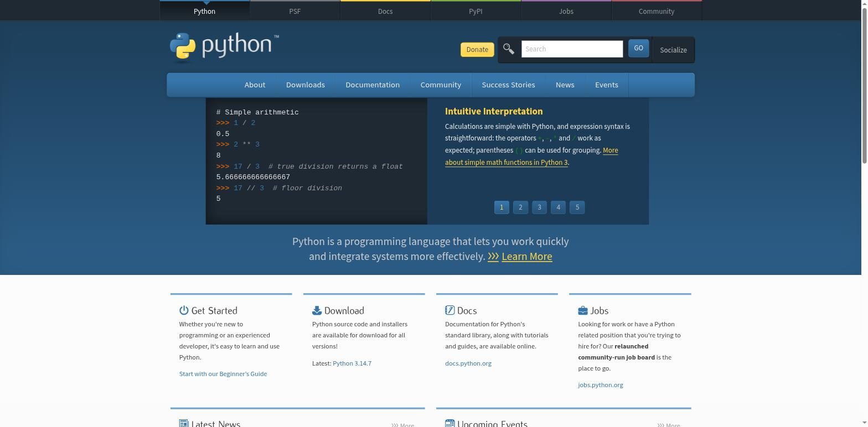868x427 pixels.
Task: Click the Jobs briefcase icon
Action: click(x=583, y=310)
